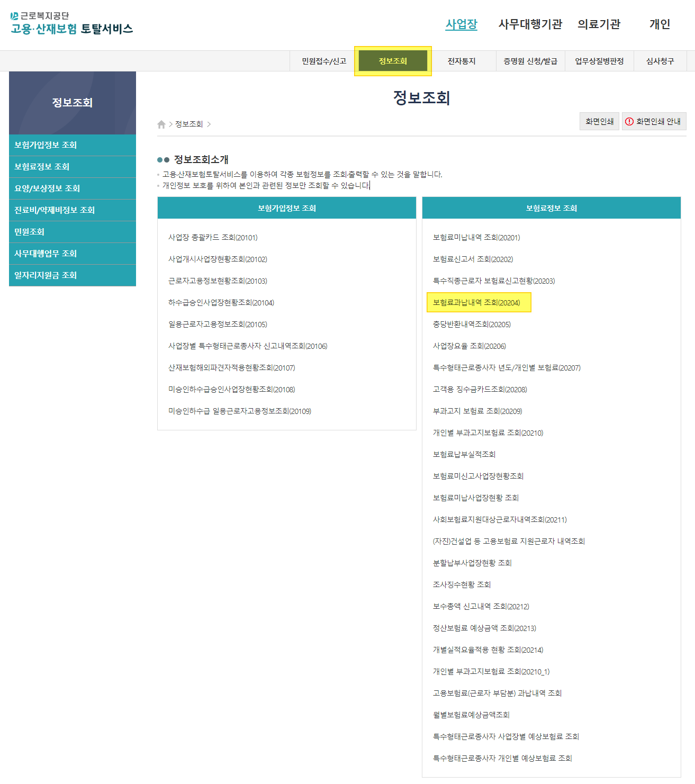Open 근로자고용정보현황조회(20103) link

218,281
